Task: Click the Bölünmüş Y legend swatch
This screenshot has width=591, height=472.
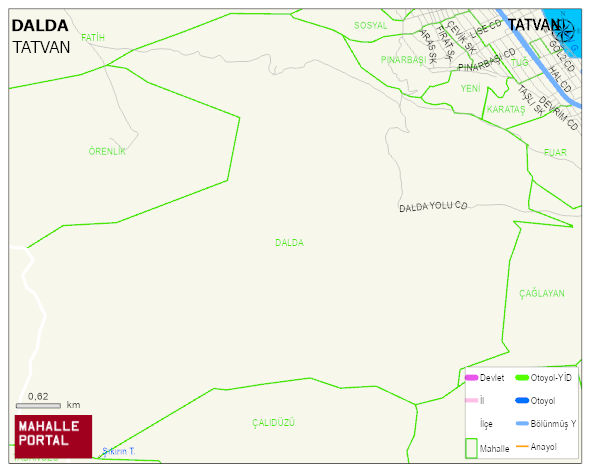Action: pos(522,423)
